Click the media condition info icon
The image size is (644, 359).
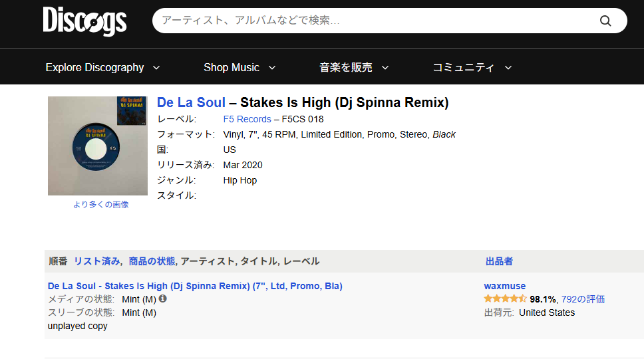(163, 299)
